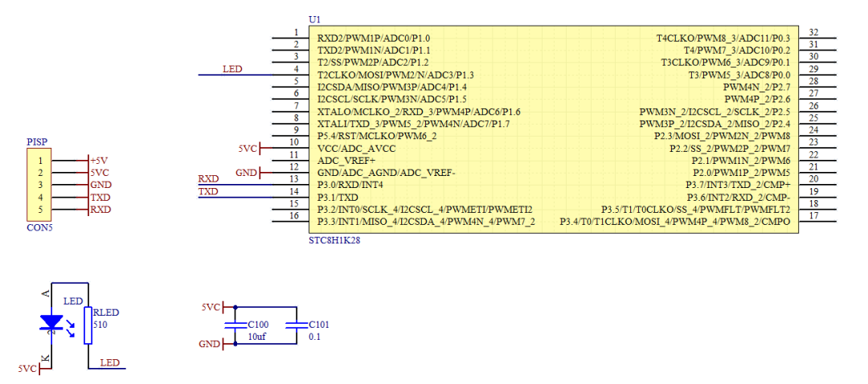Select pin label XTALI/TXD_3/PWM5_2/PWM4N/ADC7/P1.7
Image resolution: width=868 pixels, height=384 pixels.
click(414, 124)
